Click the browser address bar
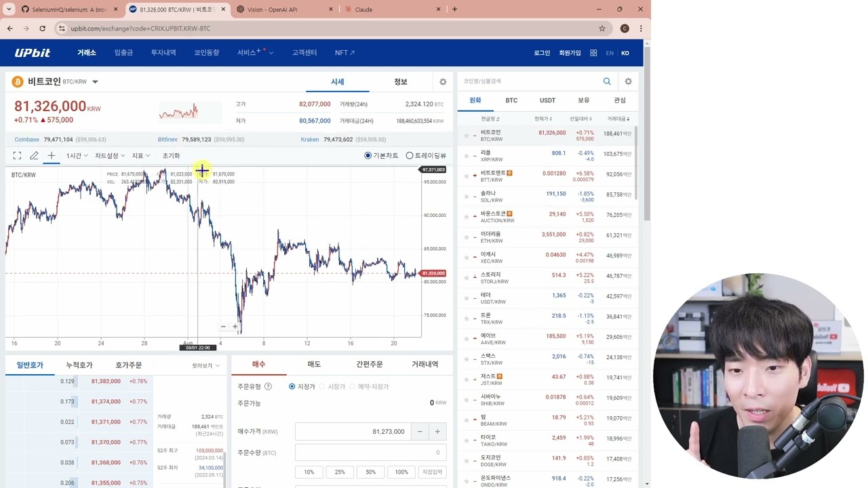The width and height of the screenshot is (868, 488). click(329, 28)
